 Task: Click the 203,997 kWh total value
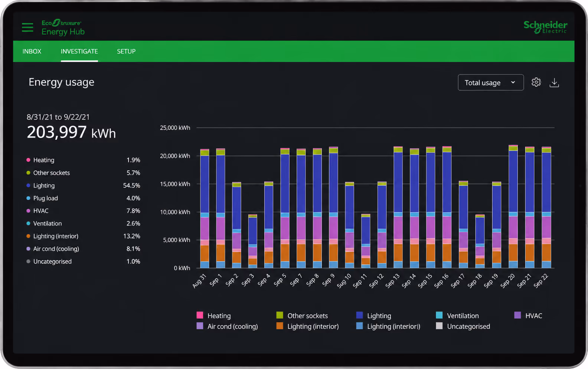click(71, 132)
